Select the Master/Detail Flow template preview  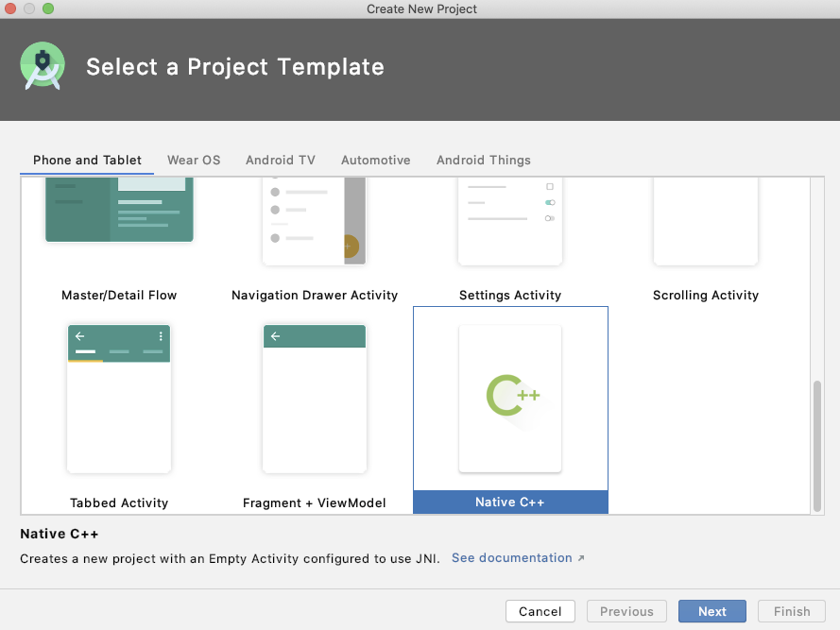pos(119,210)
